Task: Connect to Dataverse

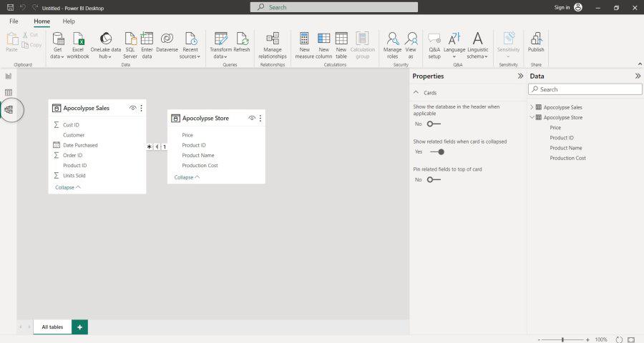Action: [x=167, y=42]
